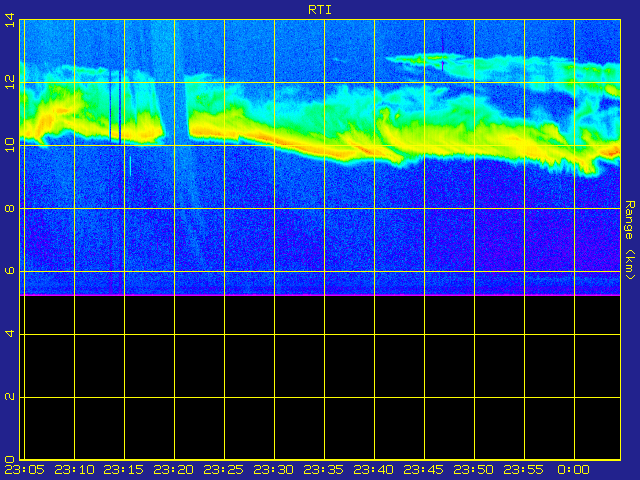Click the 6 km range tick label
Viewport: 640px width, 480px height.
[x=10, y=271]
